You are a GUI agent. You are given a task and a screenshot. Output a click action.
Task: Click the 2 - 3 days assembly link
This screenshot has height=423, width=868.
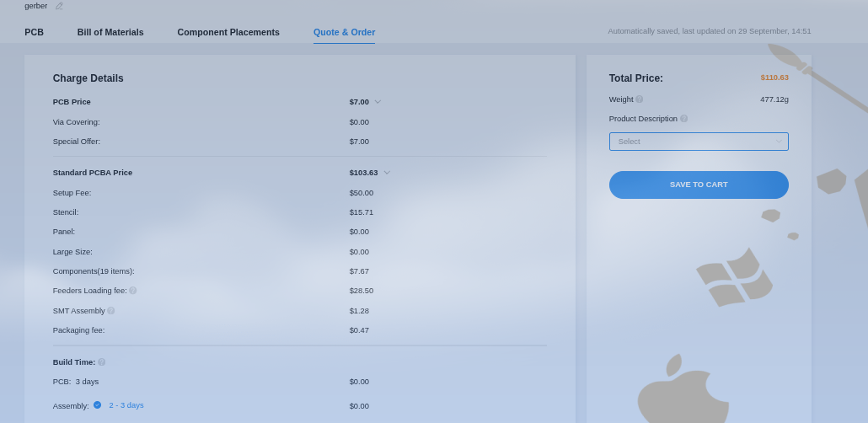[x=126, y=405]
